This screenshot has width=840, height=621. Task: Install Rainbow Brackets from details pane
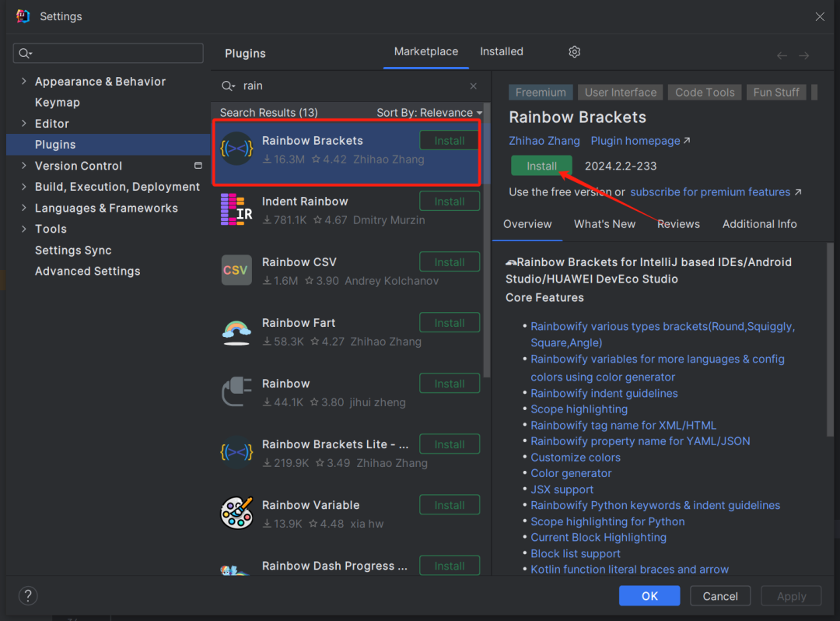(541, 166)
